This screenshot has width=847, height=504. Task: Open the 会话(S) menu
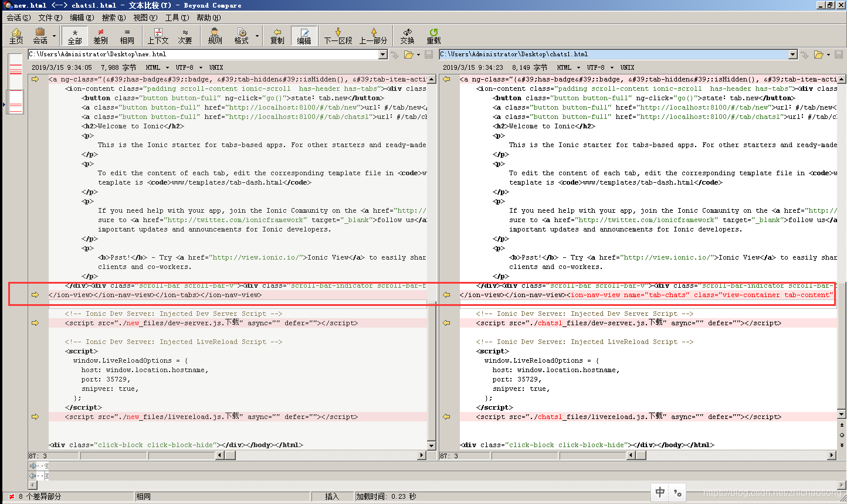click(x=18, y=18)
